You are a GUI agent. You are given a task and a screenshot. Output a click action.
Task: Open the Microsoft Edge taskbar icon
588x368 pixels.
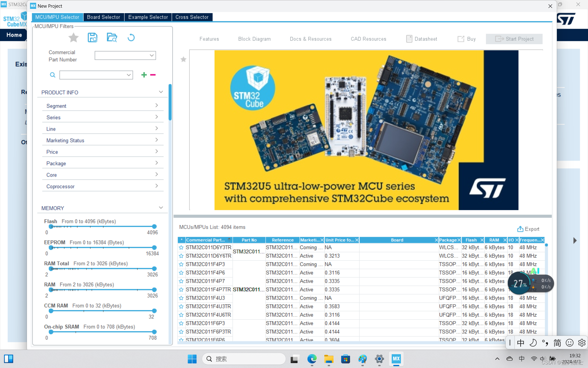[x=312, y=359]
